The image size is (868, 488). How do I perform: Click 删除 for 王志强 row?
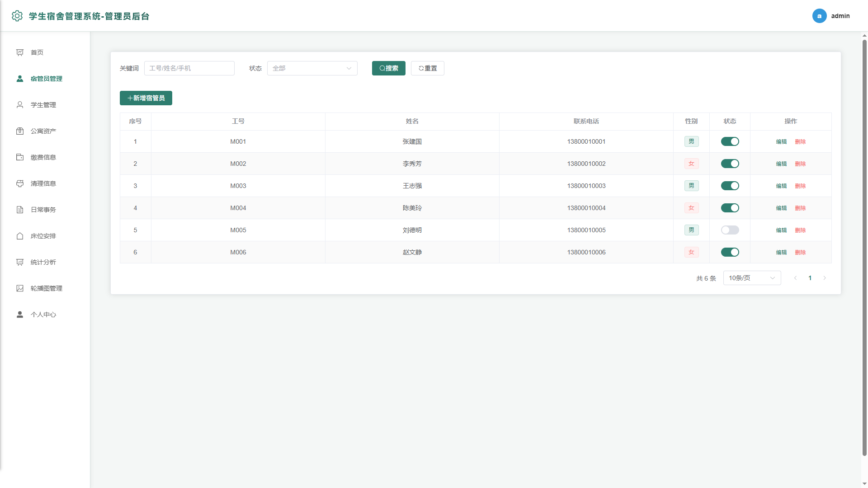click(x=800, y=186)
